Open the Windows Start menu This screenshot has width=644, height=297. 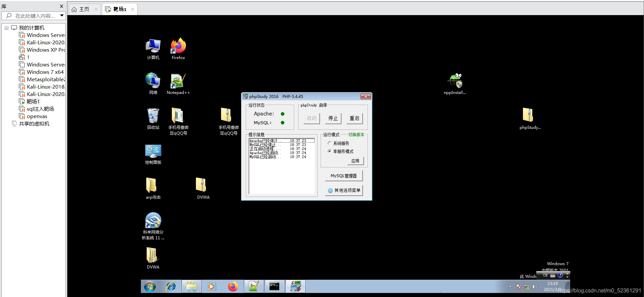(150, 287)
